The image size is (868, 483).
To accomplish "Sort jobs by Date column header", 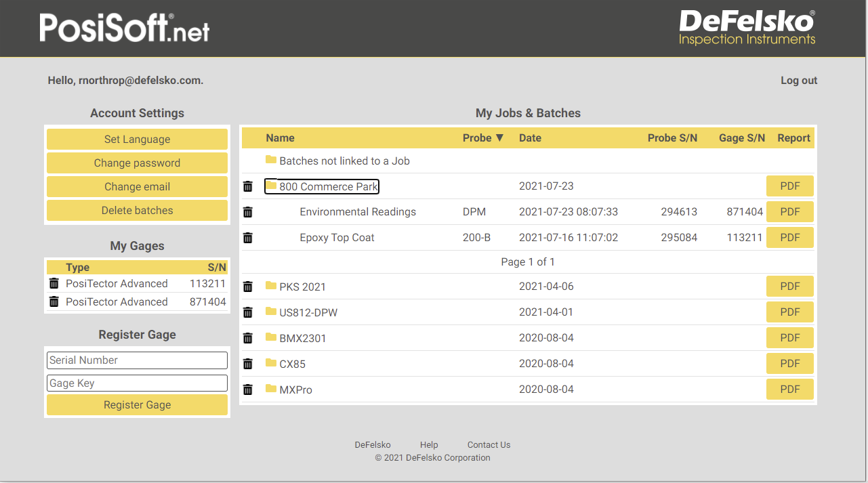I will pos(530,138).
